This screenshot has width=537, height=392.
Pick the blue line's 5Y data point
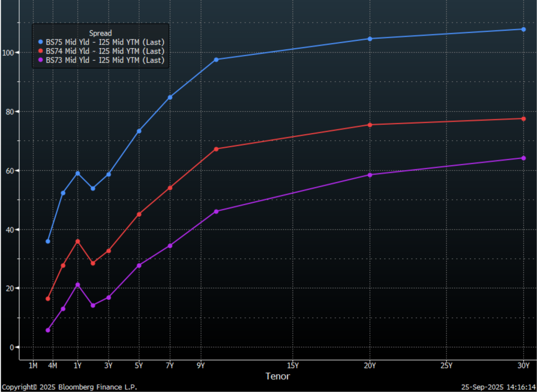pyautogui.click(x=139, y=131)
